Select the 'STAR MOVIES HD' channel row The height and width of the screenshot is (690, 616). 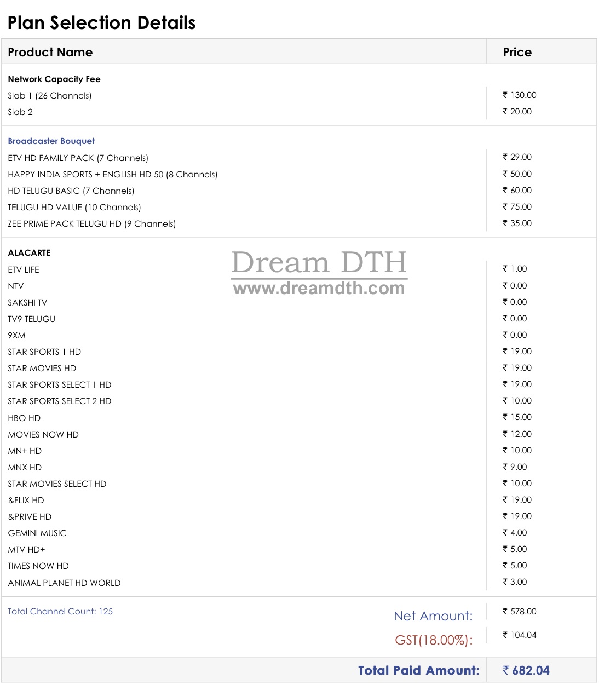[42, 368]
